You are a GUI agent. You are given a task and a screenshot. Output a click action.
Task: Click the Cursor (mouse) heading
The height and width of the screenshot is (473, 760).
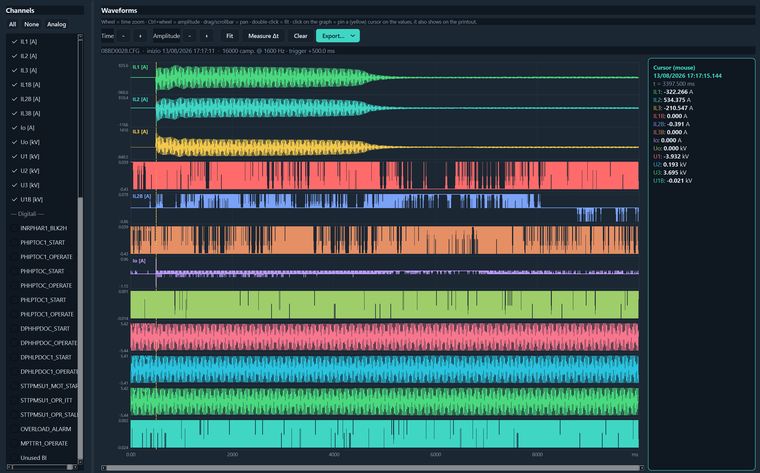(674, 68)
